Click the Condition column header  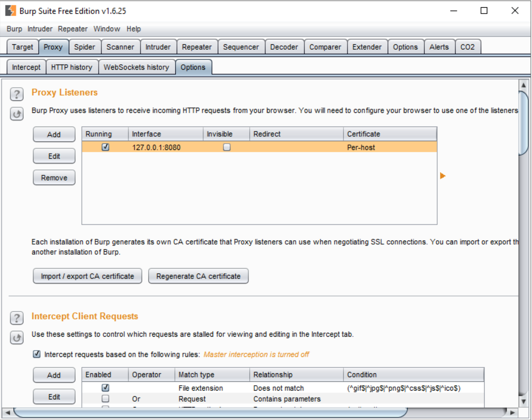pyautogui.click(x=414, y=374)
